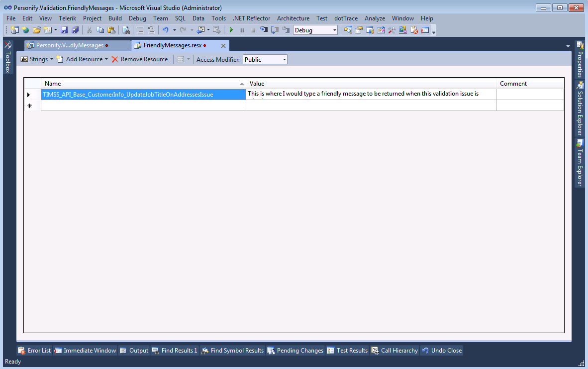Expand the Solution Explorer side tab

click(x=580, y=108)
